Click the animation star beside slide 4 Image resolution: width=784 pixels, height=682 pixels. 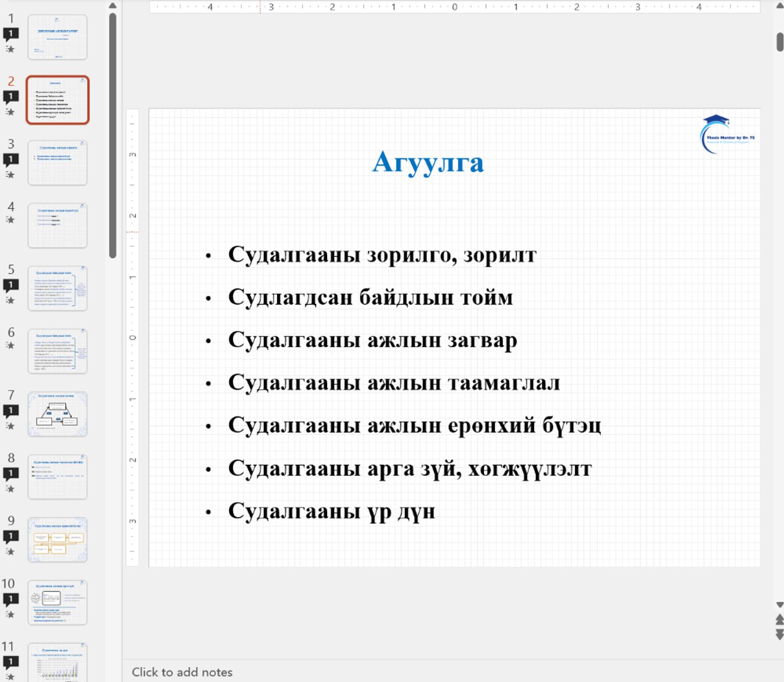tap(10, 220)
